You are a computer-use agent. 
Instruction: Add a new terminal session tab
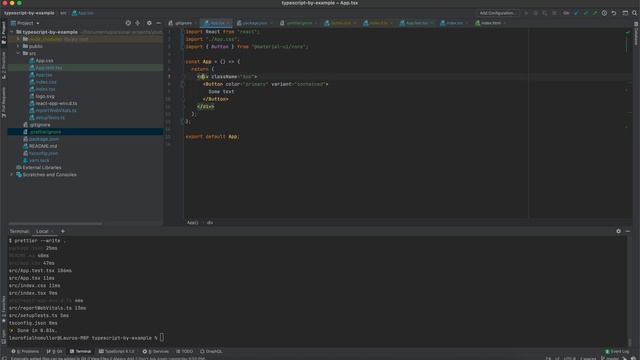click(62, 231)
